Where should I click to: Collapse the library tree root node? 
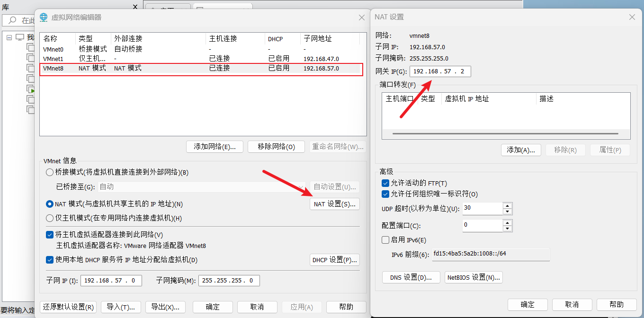[x=9, y=37]
